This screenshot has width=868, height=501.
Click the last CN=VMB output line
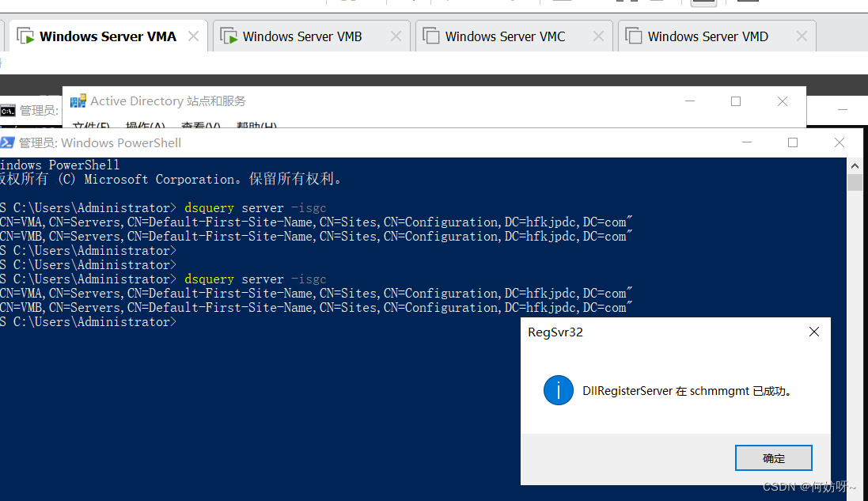point(316,308)
